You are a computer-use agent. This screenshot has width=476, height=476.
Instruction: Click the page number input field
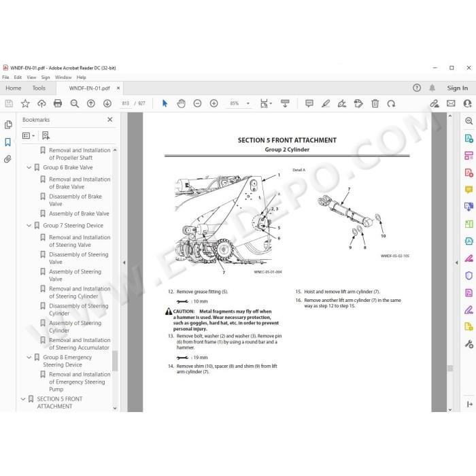click(x=126, y=103)
